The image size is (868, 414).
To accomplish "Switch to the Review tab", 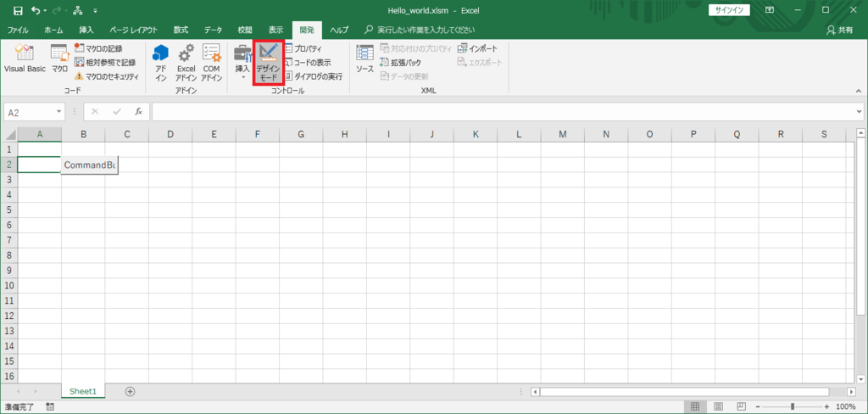I will (245, 30).
